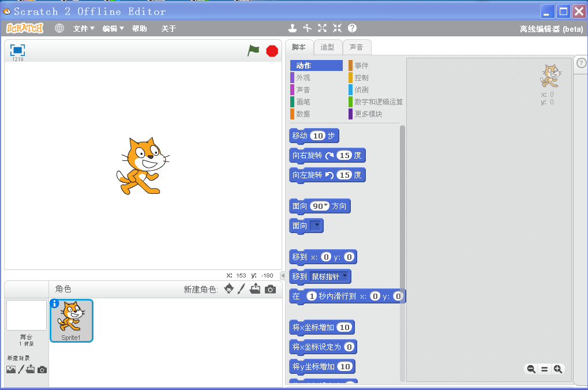Select the Duplicate stamp tool

[293, 28]
